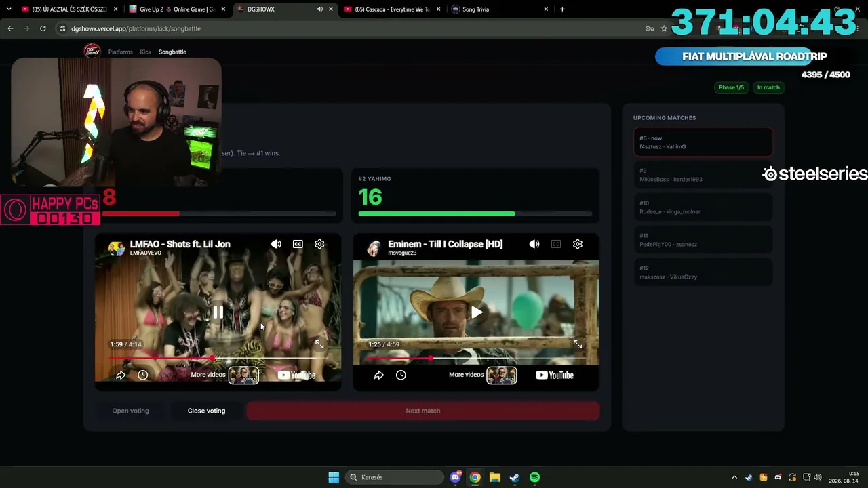
Task: Open the Platforms nav item
Action: (x=121, y=52)
